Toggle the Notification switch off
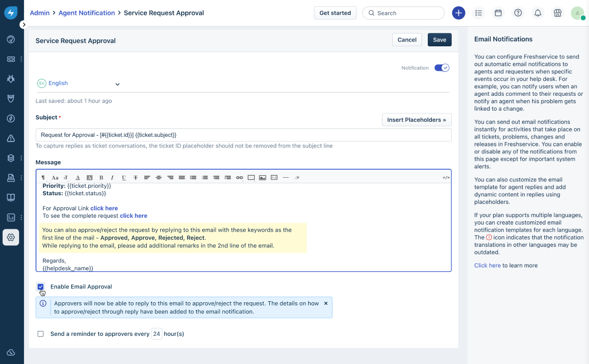The image size is (589, 364). tap(442, 68)
